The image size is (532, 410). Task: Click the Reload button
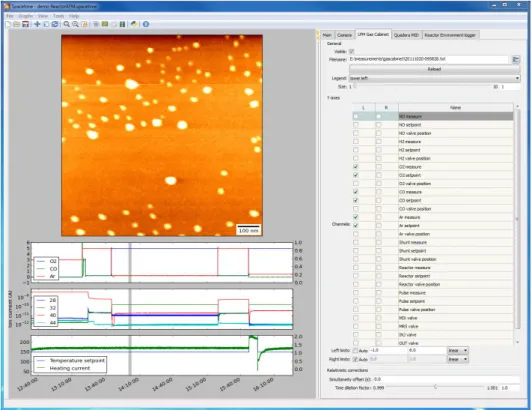point(434,69)
